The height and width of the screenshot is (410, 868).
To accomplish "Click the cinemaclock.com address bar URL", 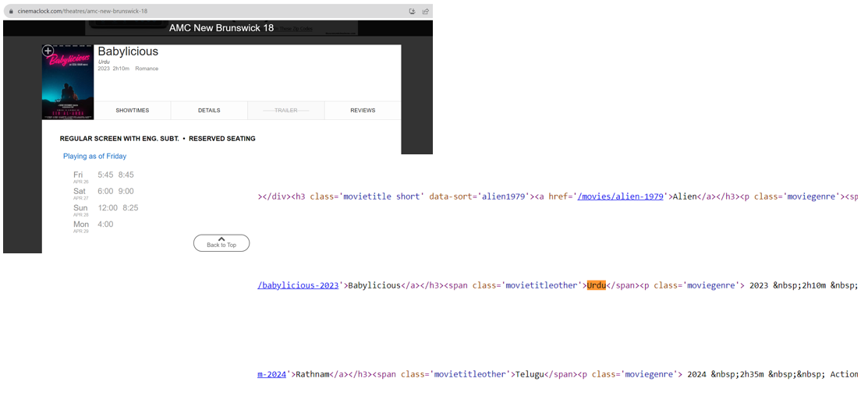I will (82, 11).
